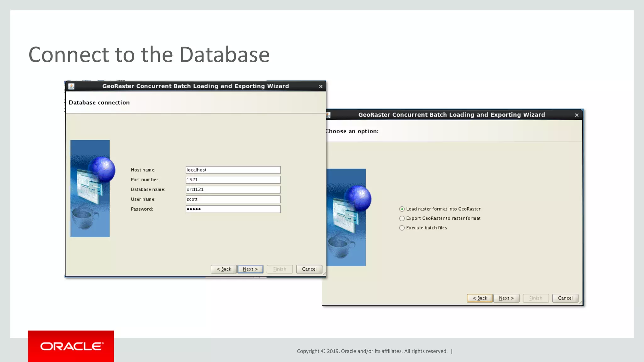This screenshot has width=644, height=362.
Task: Click the User name label
Action: click(x=143, y=199)
